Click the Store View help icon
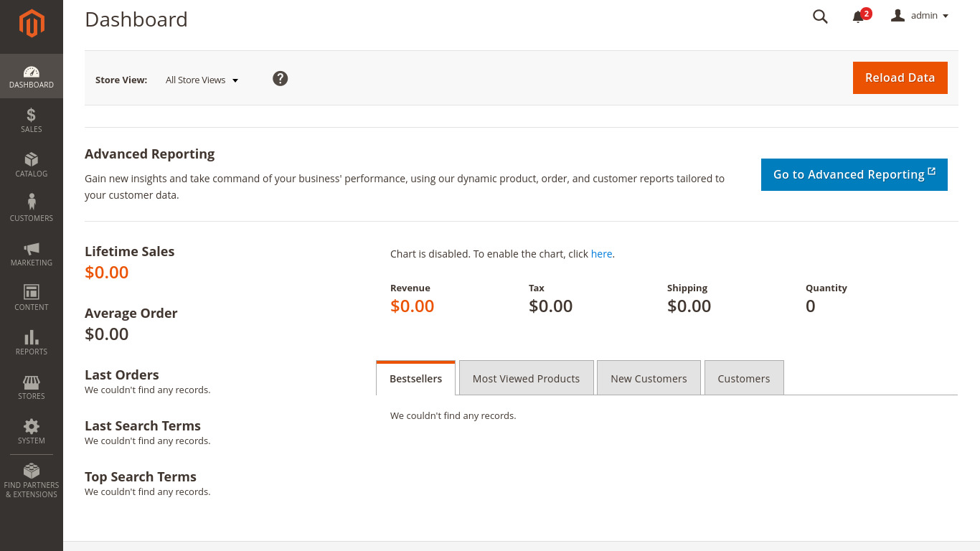 pos(281,79)
